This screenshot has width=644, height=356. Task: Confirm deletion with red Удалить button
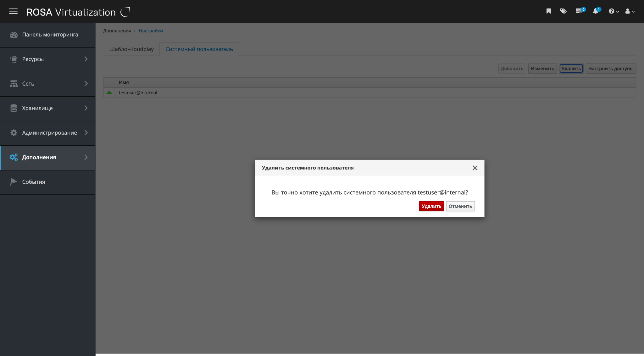[431, 206]
